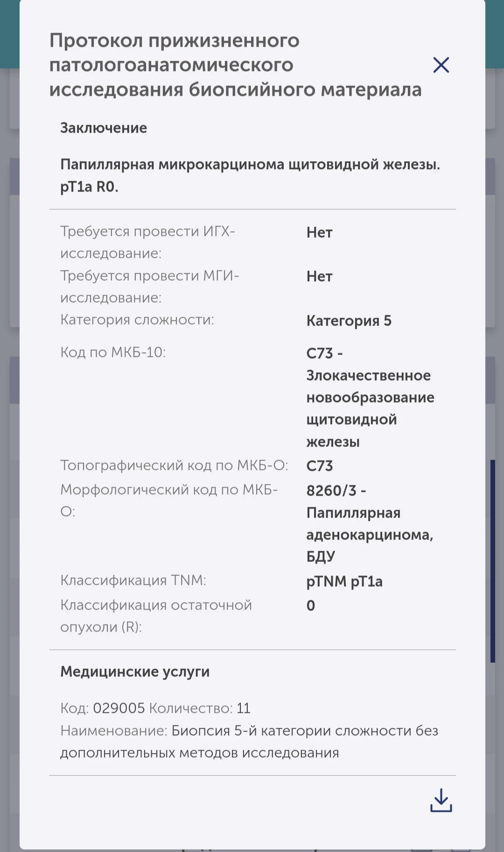Click the topographic code value C73
Screen dimensions: 504x852
tap(320, 466)
